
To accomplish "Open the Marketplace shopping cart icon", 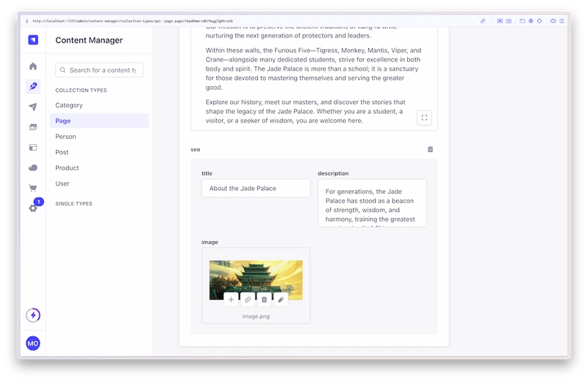I will pos(33,187).
